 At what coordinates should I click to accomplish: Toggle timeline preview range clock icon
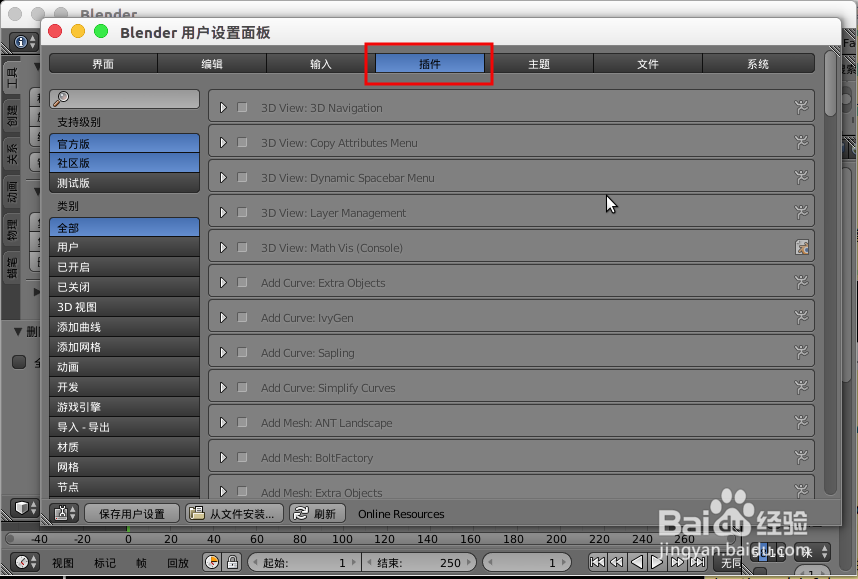[212, 562]
